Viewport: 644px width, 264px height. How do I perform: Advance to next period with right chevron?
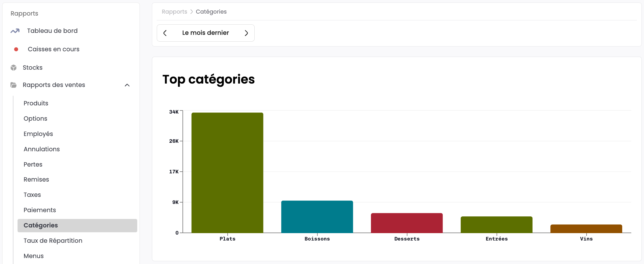tap(246, 33)
